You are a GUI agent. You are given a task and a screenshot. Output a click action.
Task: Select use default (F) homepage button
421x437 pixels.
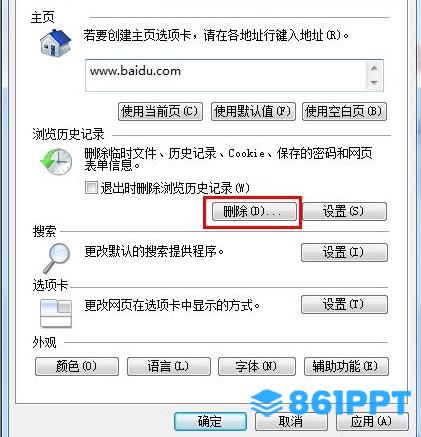[x=253, y=111]
